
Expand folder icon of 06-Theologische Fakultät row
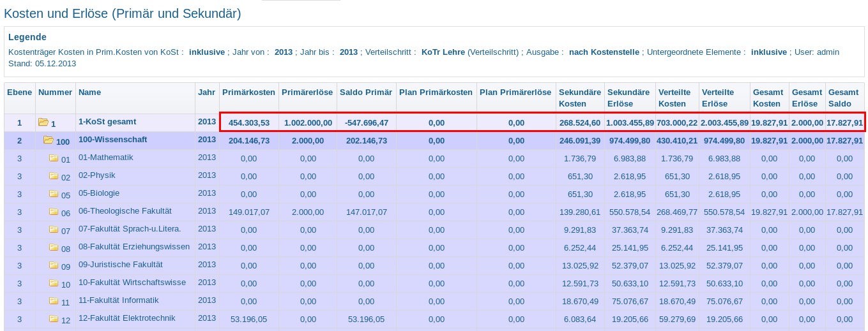[x=54, y=211]
